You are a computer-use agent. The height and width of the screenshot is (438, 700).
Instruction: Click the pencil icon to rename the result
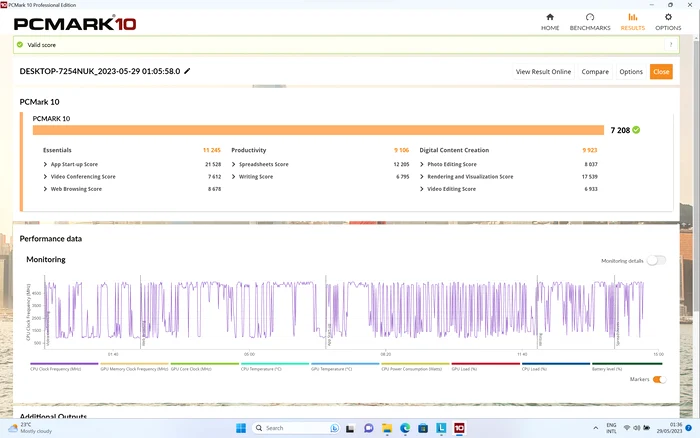[x=188, y=71]
